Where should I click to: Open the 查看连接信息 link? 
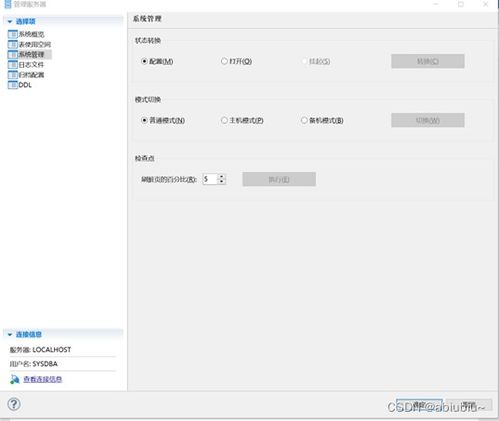[x=42, y=379]
